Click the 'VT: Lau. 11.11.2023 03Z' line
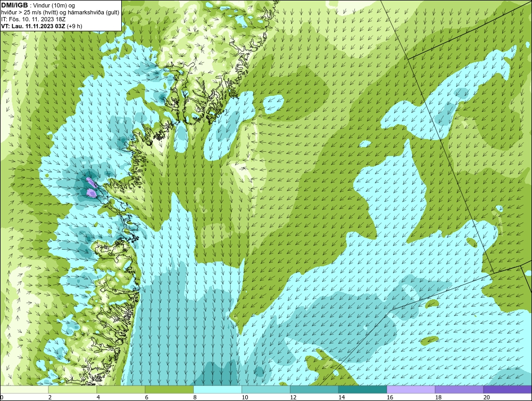This screenshot has width=532, height=401. tap(33, 26)
